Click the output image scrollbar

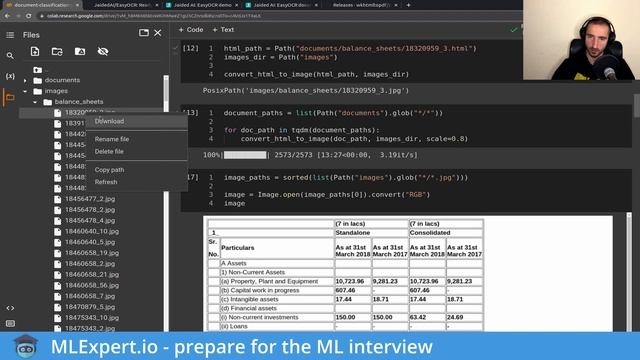point(629,271)
